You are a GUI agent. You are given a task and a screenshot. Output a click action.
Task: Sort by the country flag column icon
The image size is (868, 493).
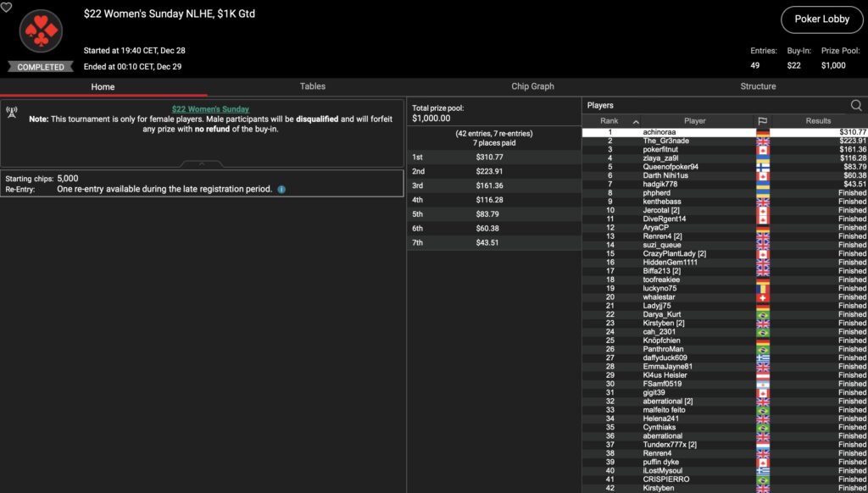761,121
